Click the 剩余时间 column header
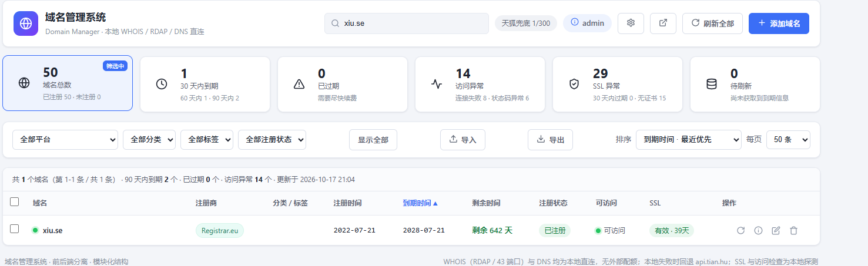 point(486,203)
